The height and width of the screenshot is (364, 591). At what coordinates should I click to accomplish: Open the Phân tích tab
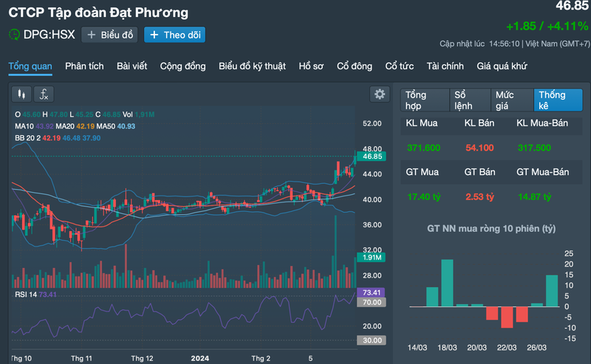coord(84,66)
